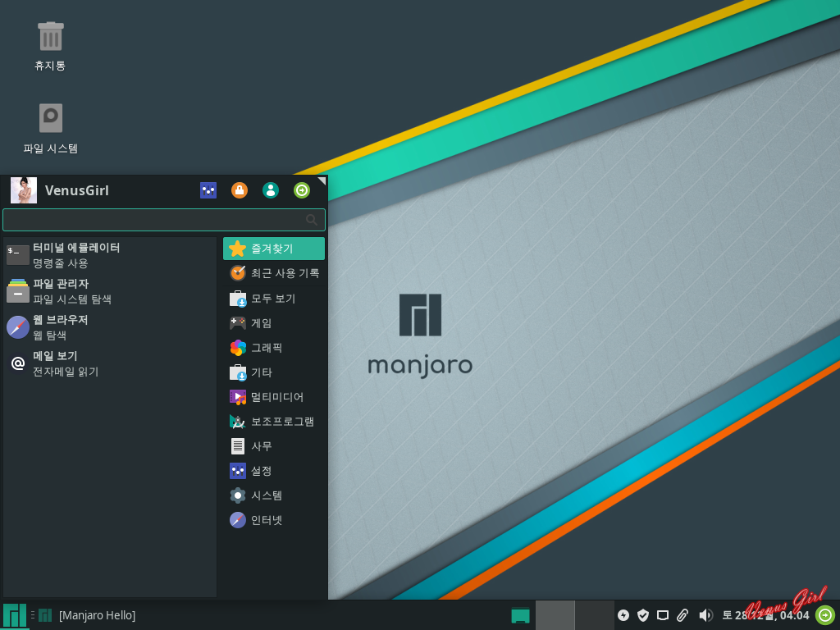This screenshot has height=630, width=840.
Task: Switch to the first workspace in pager
Action: point(555,615)
